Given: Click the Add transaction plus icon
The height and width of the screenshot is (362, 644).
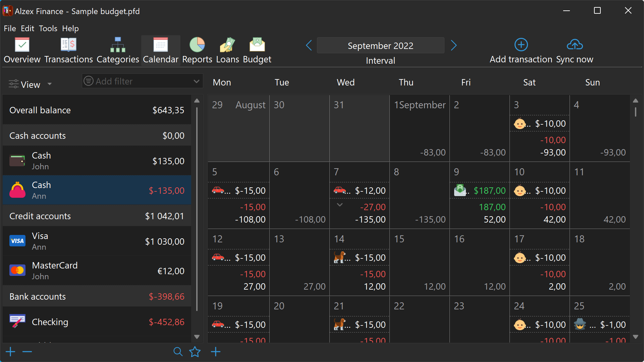Looking at the screenshot, I should (521, 45).
